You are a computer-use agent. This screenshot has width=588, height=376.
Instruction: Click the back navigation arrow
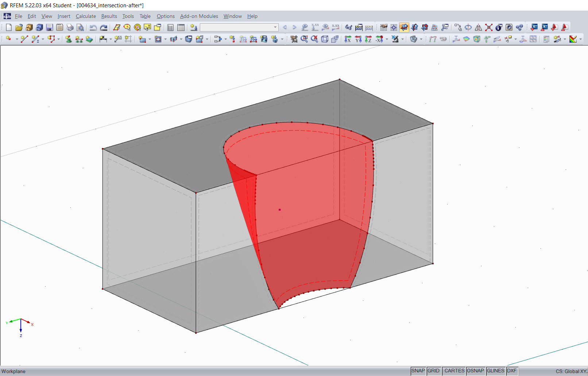point(285,27)
